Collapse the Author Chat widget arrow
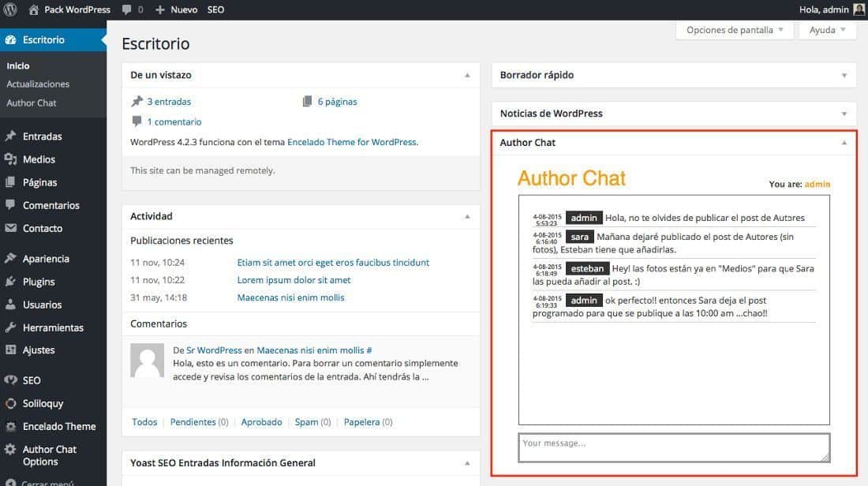Image resolution: width=868 pixels, height=486 pixels. coord(844,143)
